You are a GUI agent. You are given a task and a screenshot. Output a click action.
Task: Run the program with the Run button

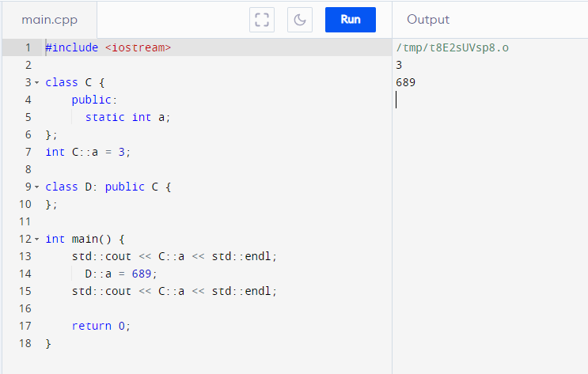[351, 20]
